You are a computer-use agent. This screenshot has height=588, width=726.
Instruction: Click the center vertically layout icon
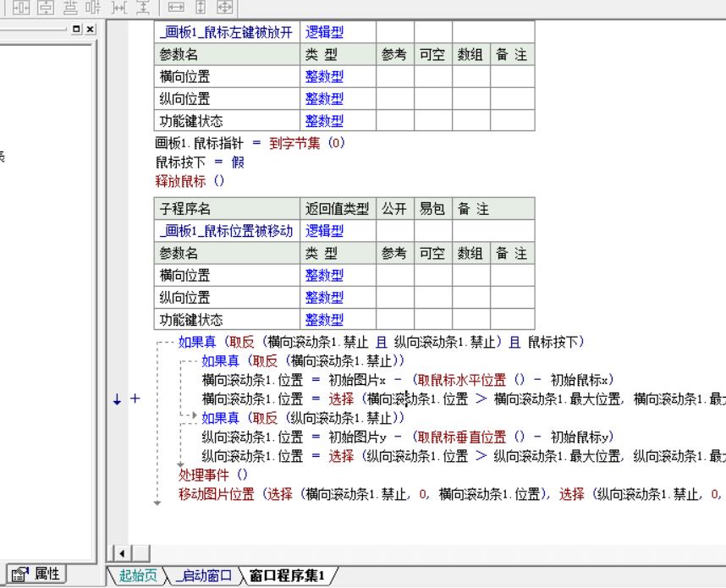pyautogui.click(x=46, y=7)
